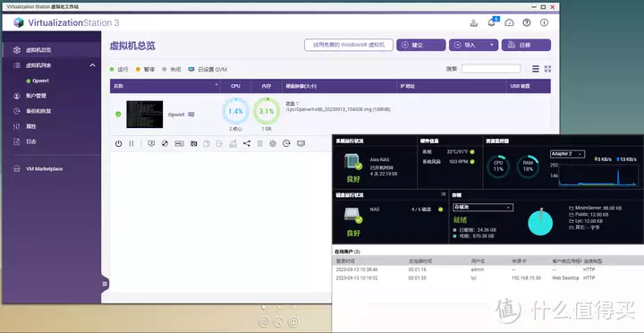Click the memory 3.1% gauge of Openwrt
The width and height of the screenshot is (644, 333).
tap(267, 111)
